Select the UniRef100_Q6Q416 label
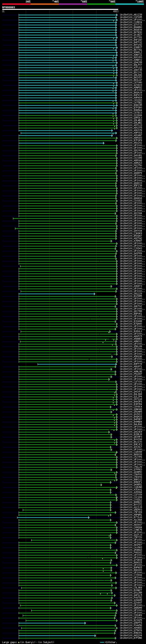 [131, 198]
